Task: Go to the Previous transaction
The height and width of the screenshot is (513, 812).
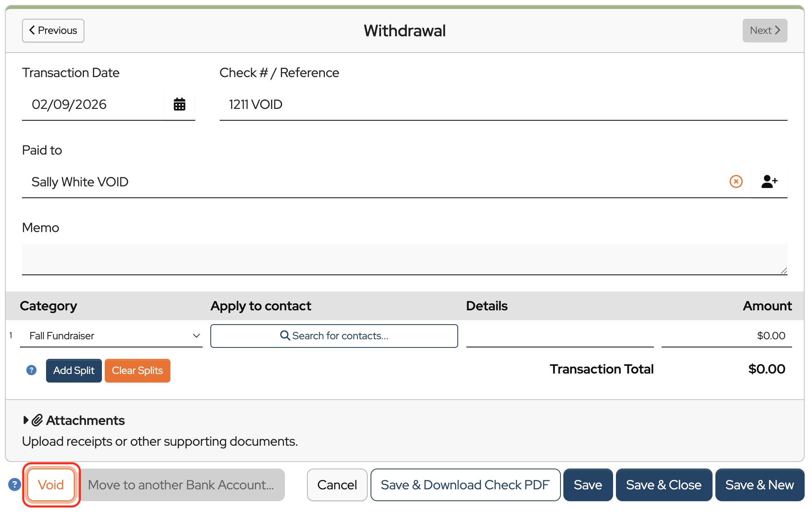Action: [x=53, y=31]
